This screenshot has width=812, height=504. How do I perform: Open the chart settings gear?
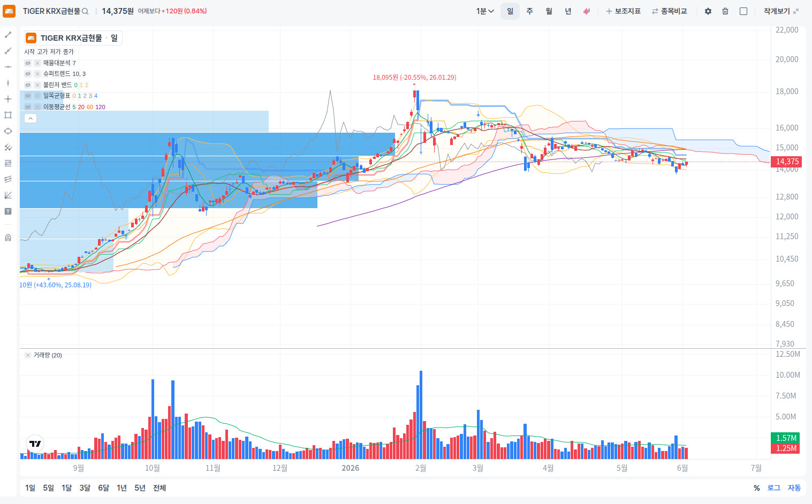pyautogui.click(x=708, y=11)
